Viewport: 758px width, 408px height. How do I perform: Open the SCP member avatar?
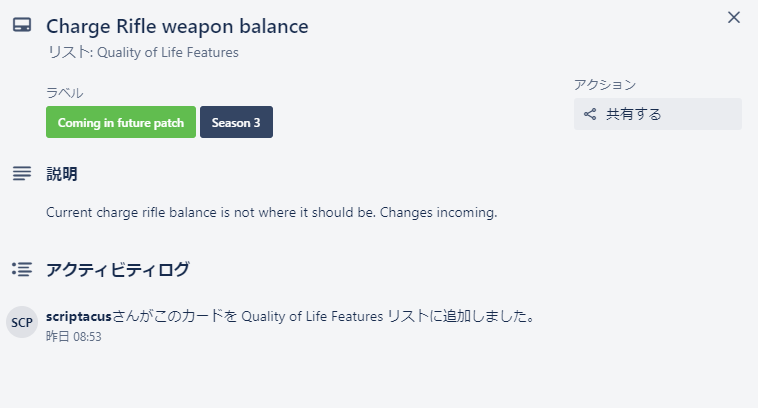point(22,322)
